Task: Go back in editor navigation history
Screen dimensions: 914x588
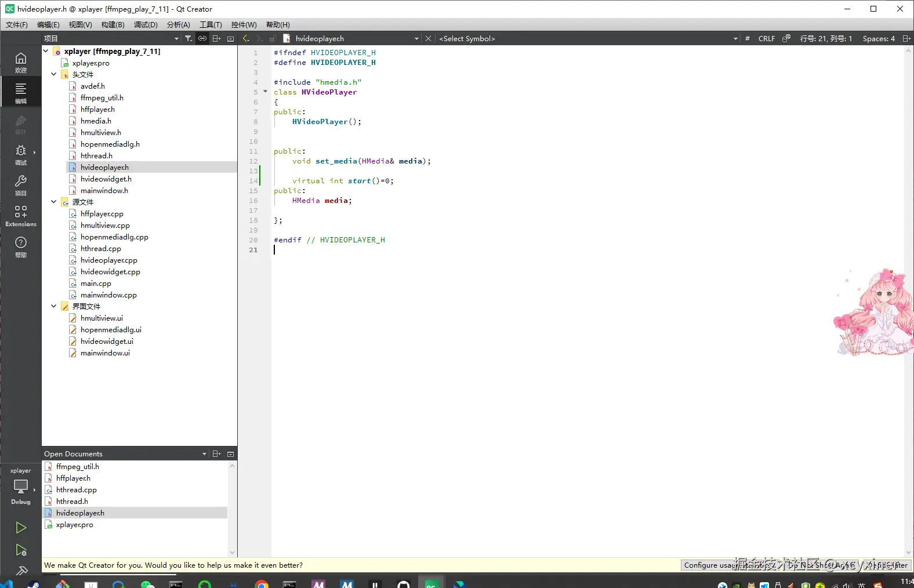Action: click(x=246, y=38)
